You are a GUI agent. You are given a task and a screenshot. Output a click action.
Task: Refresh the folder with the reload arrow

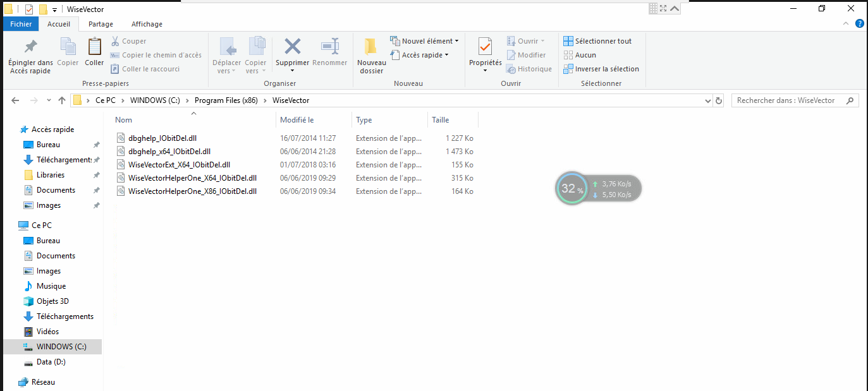tap(719, 100)
